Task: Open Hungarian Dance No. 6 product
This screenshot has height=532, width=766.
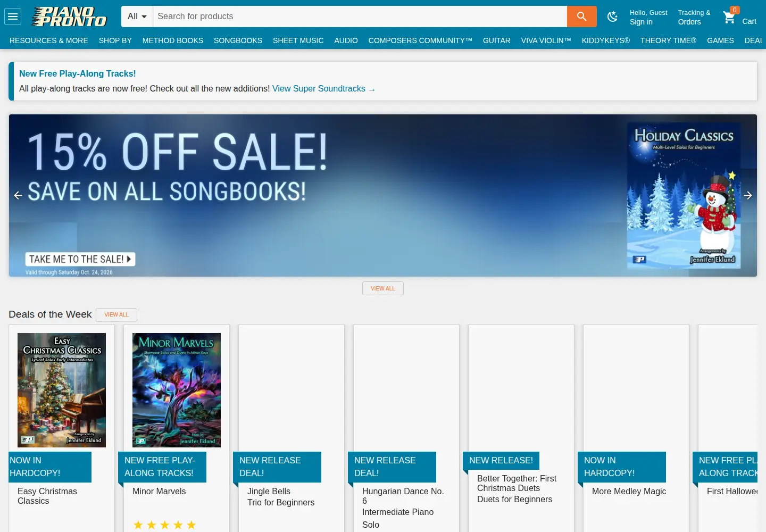Action: click(403, 496)
